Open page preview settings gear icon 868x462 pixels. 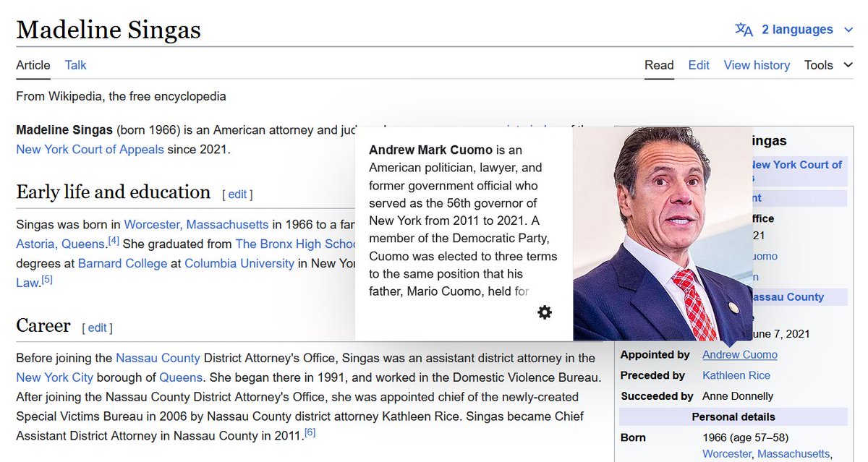click(545, 312)
